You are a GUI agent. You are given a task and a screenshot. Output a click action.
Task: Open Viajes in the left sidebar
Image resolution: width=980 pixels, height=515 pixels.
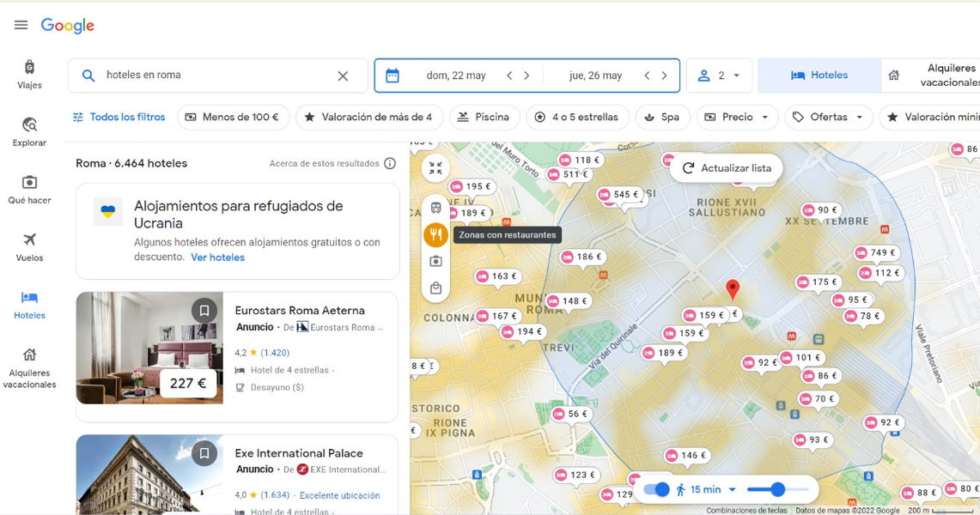tap(29, 75)
